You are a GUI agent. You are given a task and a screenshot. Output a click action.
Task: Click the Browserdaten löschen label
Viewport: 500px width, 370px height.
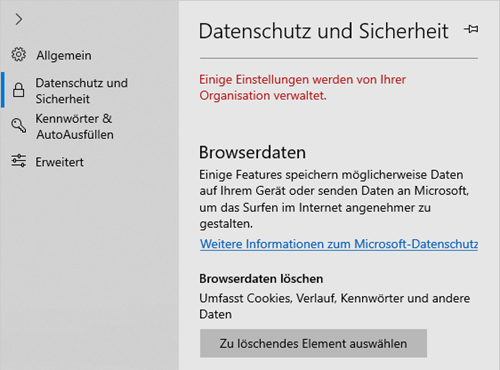261,279
